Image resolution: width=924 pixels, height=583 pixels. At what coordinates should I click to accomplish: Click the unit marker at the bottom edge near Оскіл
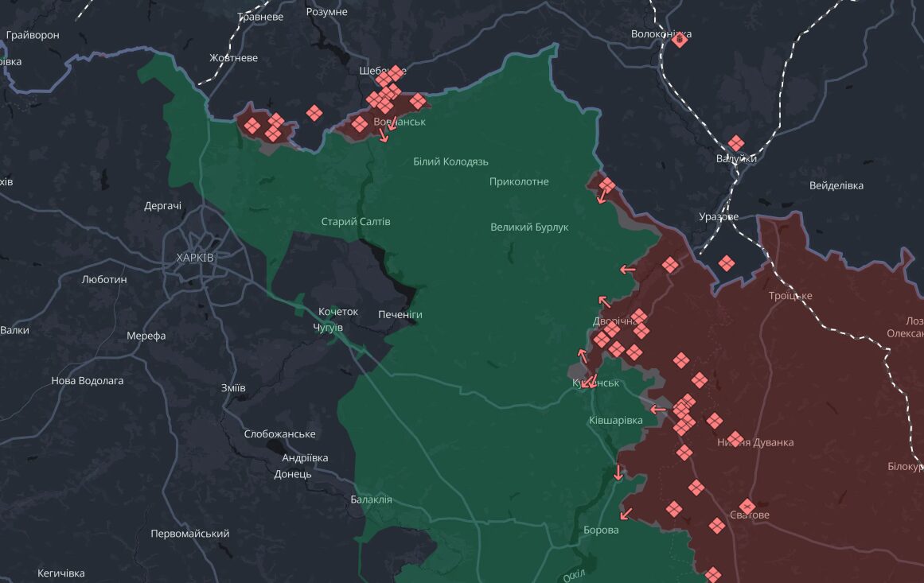point(713,575)
